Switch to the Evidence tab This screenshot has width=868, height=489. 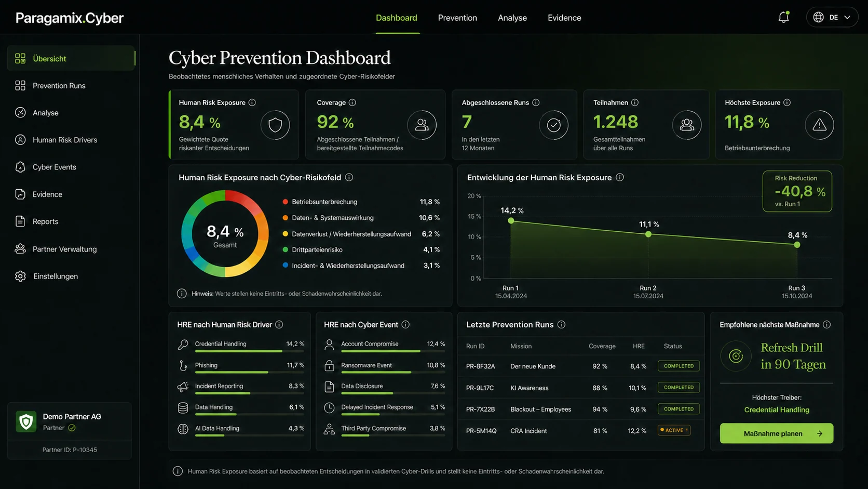click(x=564, y=18)
